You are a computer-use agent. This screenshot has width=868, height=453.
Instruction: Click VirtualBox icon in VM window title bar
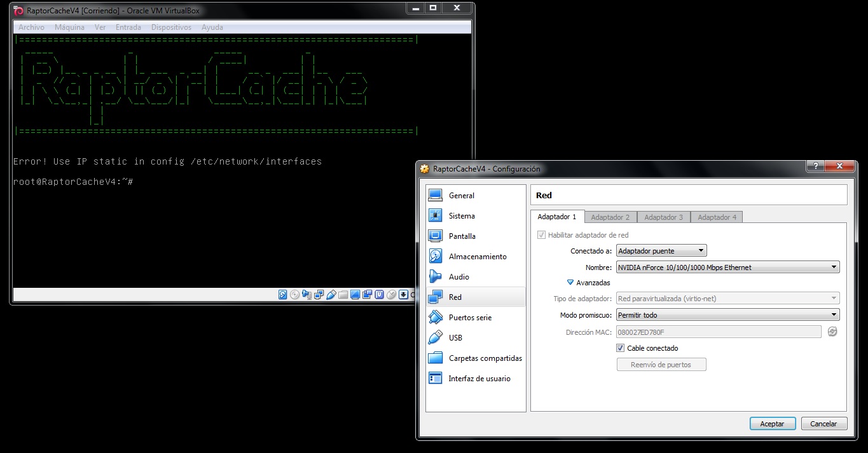pos(18,11)
